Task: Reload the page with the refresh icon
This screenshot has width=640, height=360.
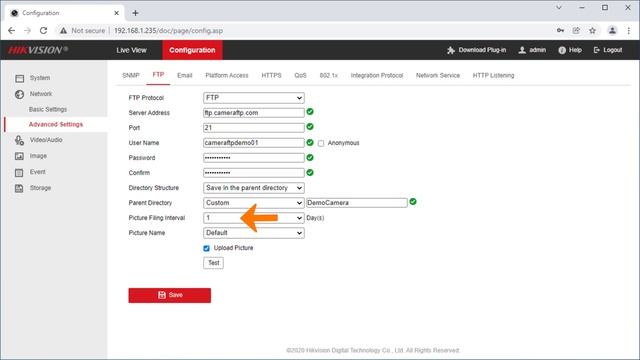Action: 43,31
